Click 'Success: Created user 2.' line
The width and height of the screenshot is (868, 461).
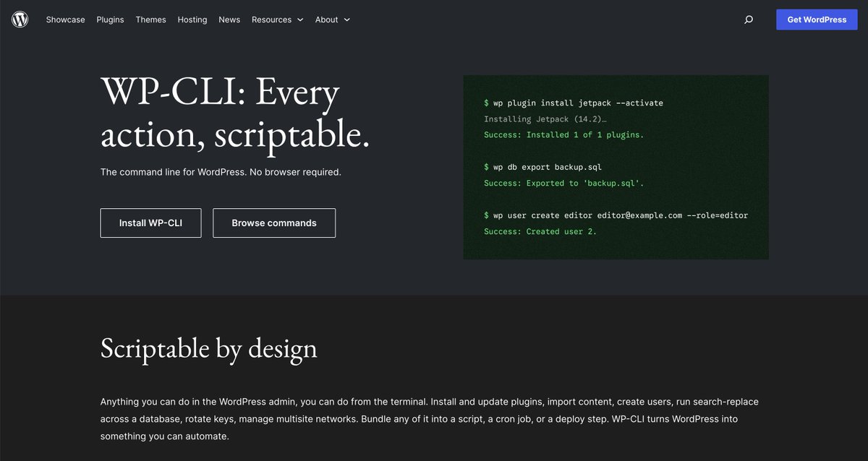[x=540, y=231]
